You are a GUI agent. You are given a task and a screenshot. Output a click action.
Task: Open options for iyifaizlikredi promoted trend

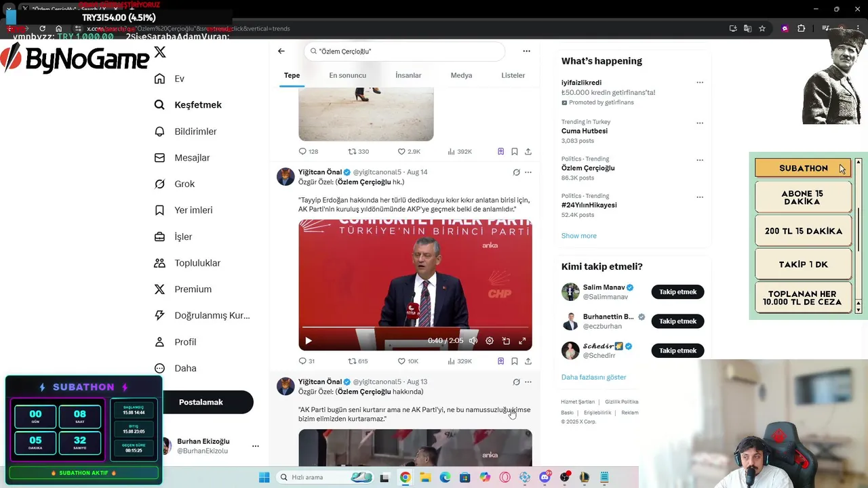click(x=700, y=83)
